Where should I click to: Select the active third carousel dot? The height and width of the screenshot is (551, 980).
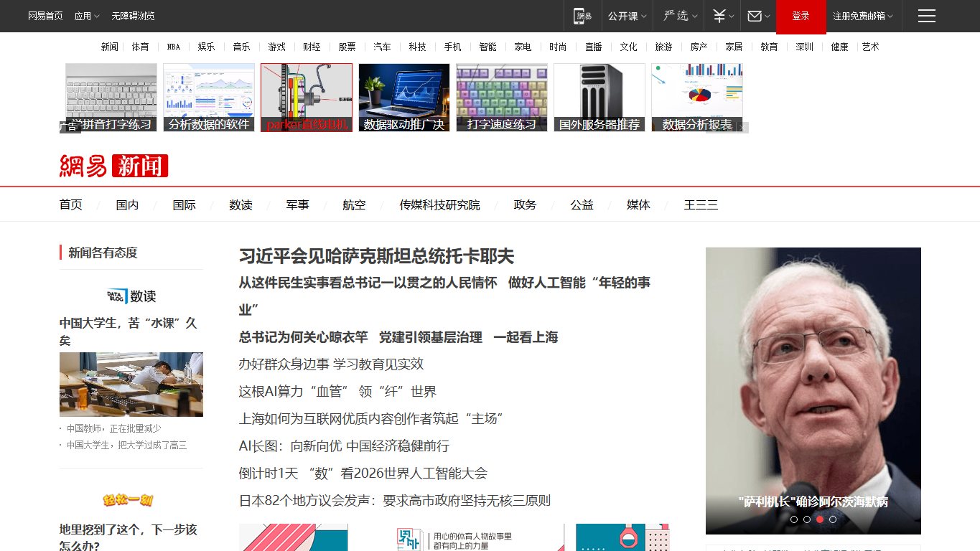[x=820, y=519]
